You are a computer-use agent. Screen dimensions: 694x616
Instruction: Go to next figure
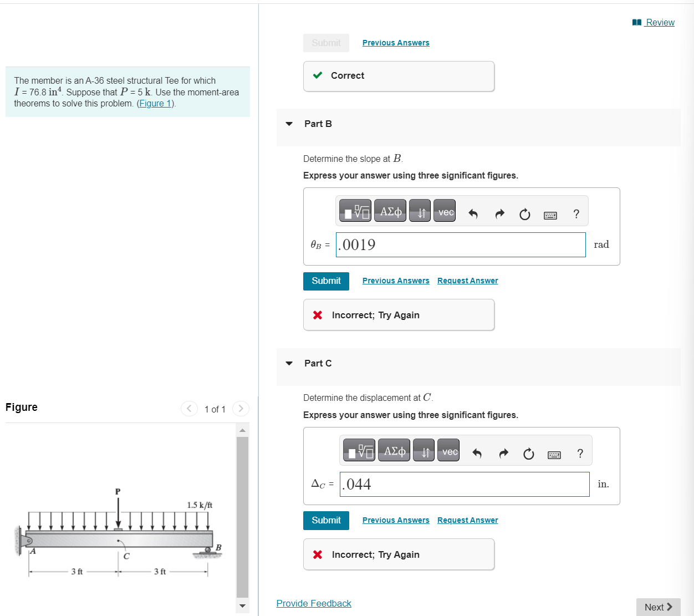[x=241, y=409]
